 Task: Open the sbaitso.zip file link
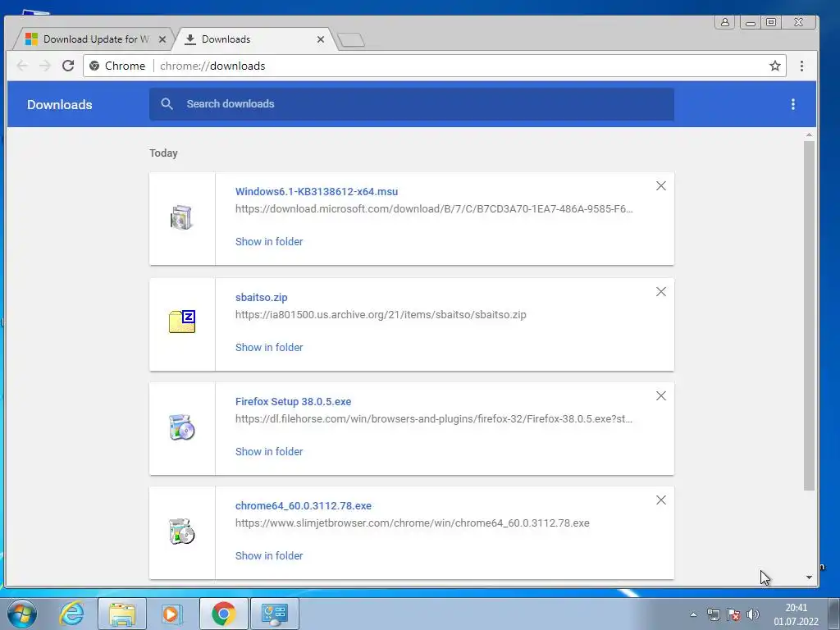coord(262,297)
